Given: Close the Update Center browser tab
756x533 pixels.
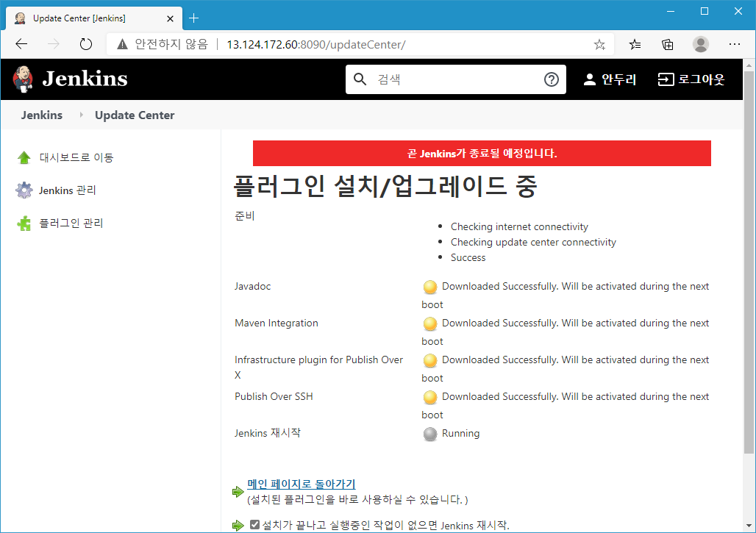Looking at the screenshot, I should coord(170,19).
